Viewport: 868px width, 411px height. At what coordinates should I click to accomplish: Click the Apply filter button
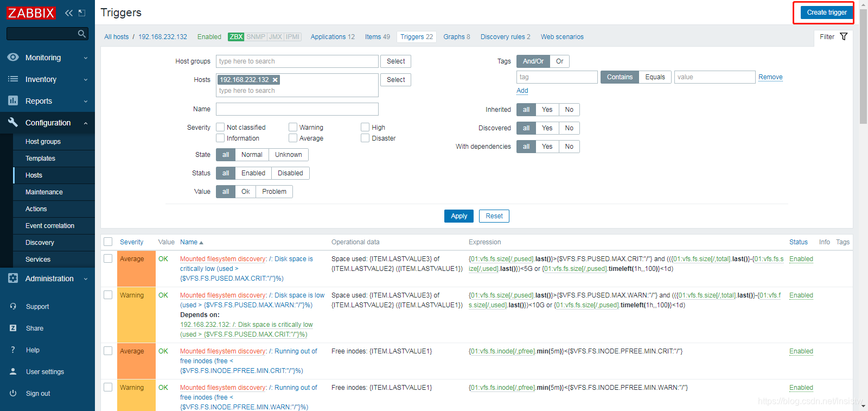459,216
